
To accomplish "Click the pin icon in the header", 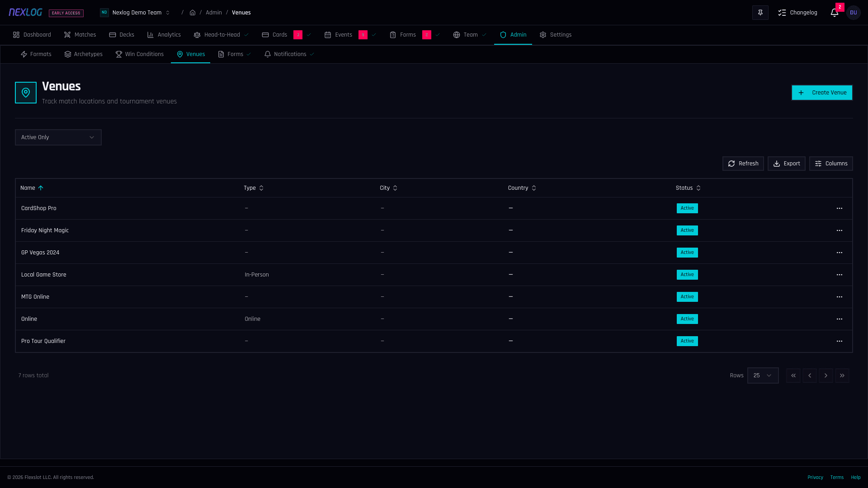I will tap(760, 13).
